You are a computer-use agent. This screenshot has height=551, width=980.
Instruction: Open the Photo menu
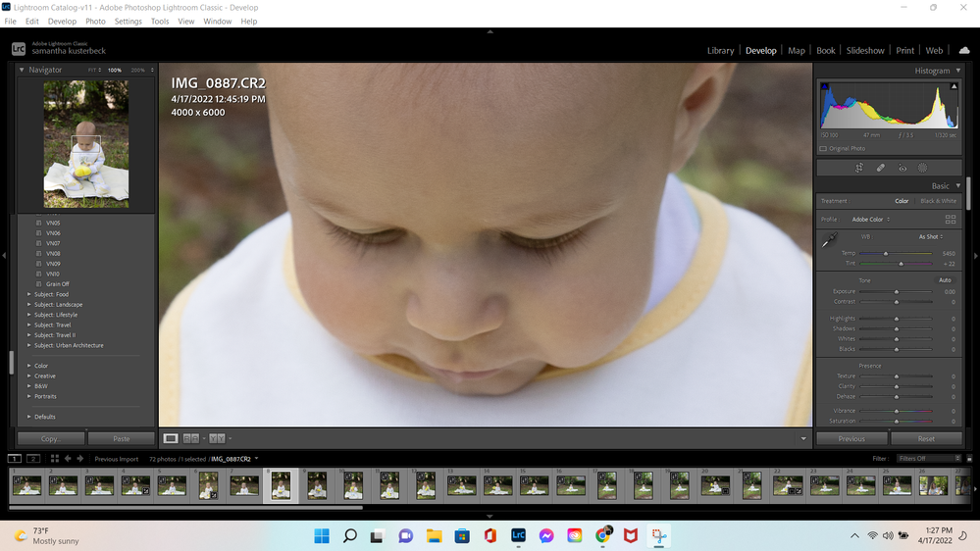click(x=95, y=21)
